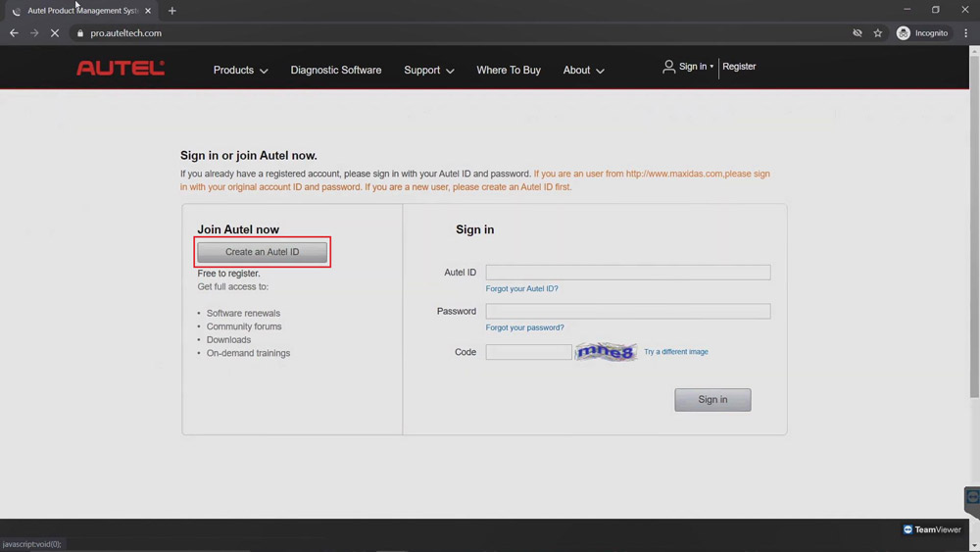Bookmark this page with star icon
Image resolution: width=980 pixels, height=552 pixels.
(877, 33)
